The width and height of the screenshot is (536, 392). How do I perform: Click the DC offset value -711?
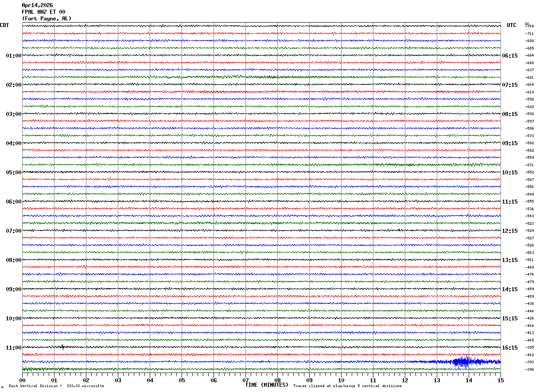pos(529,34)
